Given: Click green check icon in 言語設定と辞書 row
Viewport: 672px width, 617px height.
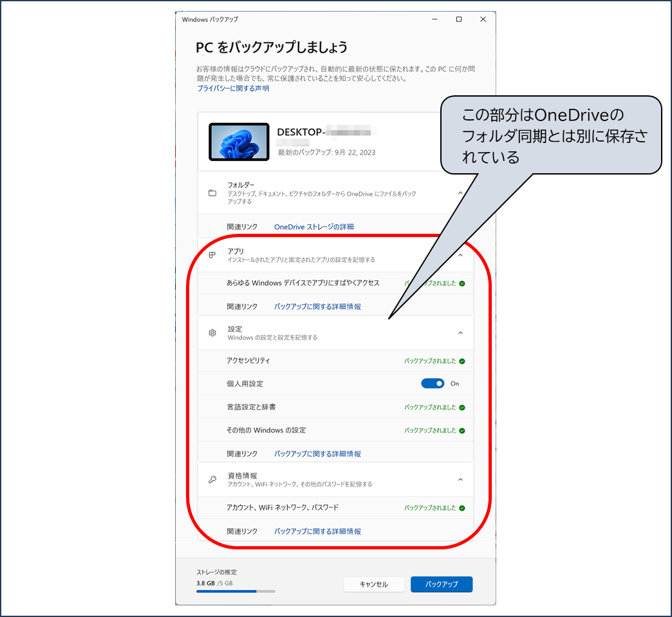Looking at the screenshot, I should coord(462,407).
